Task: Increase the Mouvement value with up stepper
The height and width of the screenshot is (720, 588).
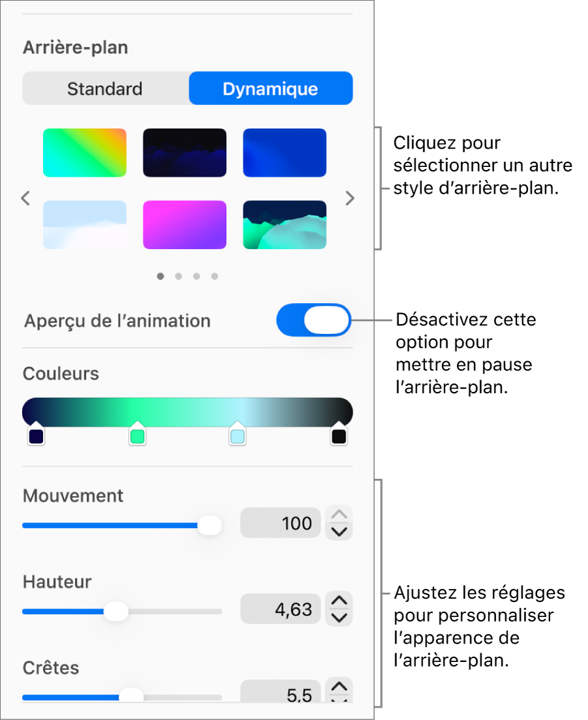Action: pyautogui.click(x=339, y=515)
